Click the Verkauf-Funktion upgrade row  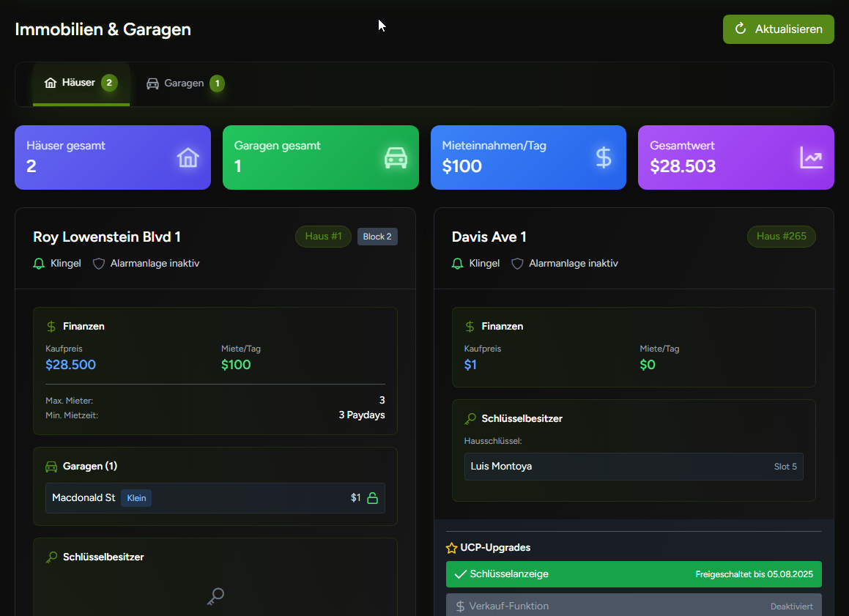coord(634,605)
